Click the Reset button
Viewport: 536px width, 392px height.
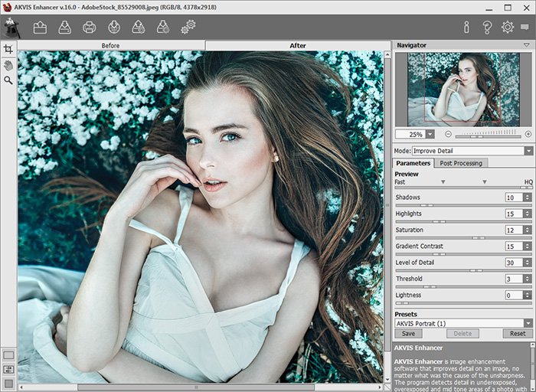pyautogui.click(x=518, y=334)
